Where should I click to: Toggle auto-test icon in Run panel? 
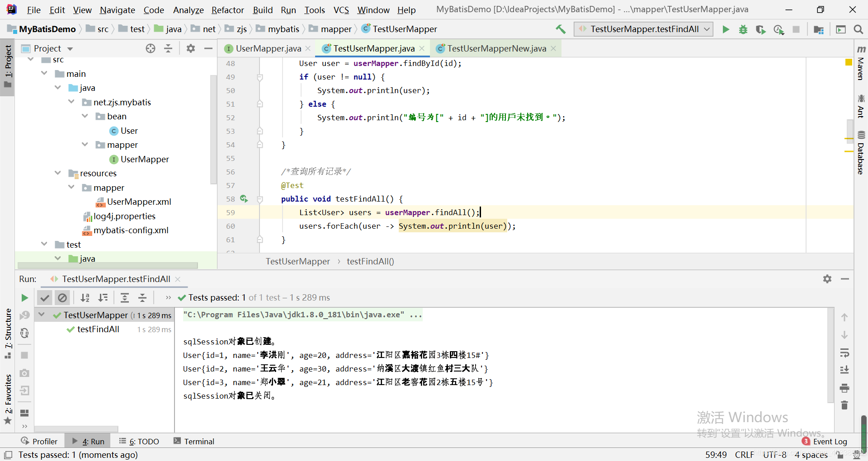click(25, 334)
